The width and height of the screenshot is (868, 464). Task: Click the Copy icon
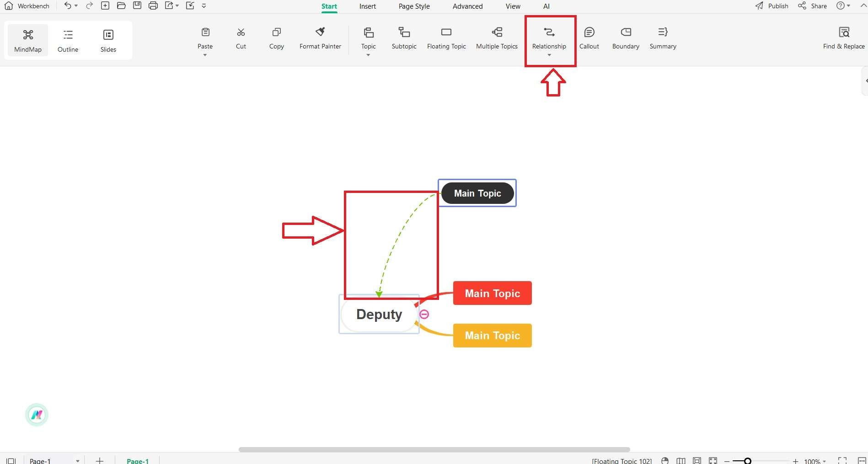[277, 32]
